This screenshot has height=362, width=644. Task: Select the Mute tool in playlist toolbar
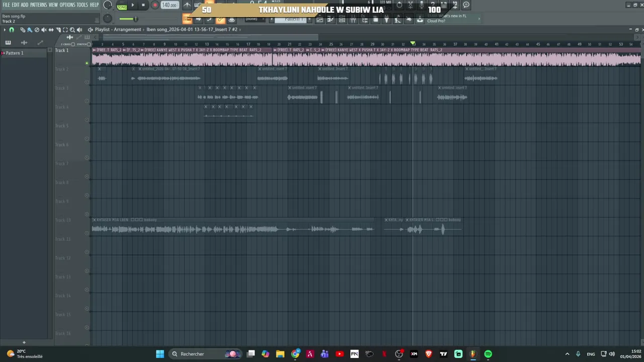pyautogui.click(x=44, y=30)
